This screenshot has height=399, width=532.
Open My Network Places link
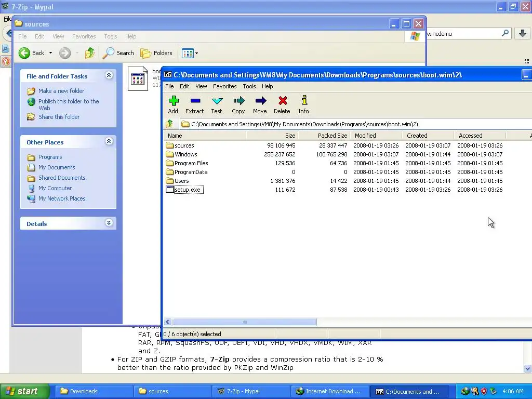[x=62, y=198]
